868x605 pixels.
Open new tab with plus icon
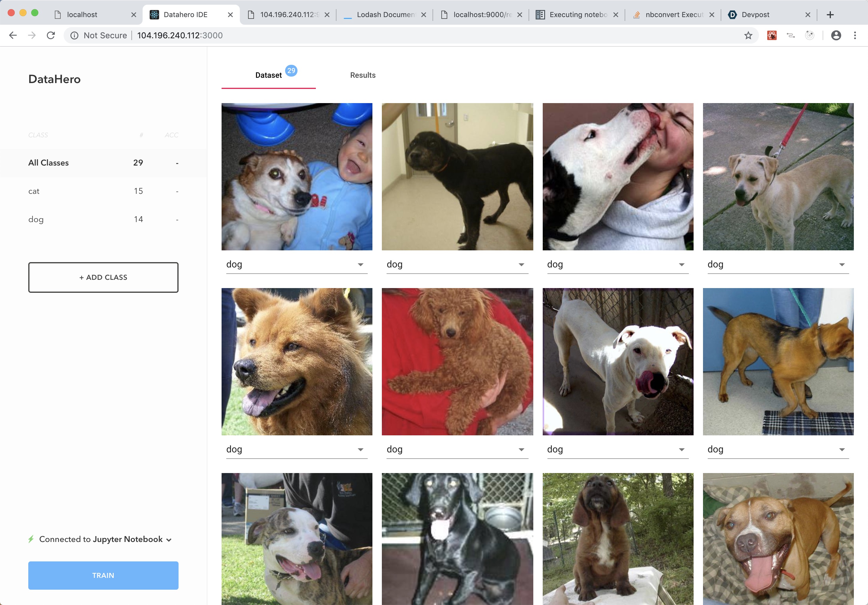click(x=830, y=15)
